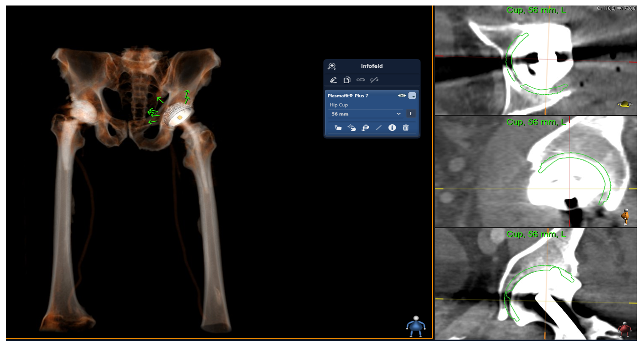The width and height of the screenshot is (644, 348).
Task: Click the target-and-hand positioning icon
Action: coord(352,128)
